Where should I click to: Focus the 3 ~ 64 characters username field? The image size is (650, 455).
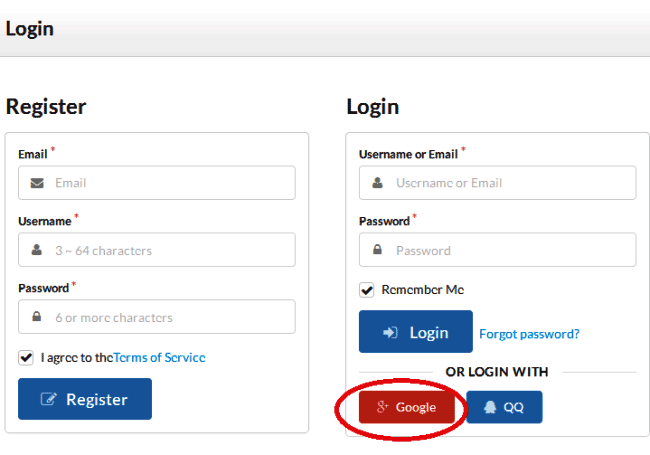[157, 250]
